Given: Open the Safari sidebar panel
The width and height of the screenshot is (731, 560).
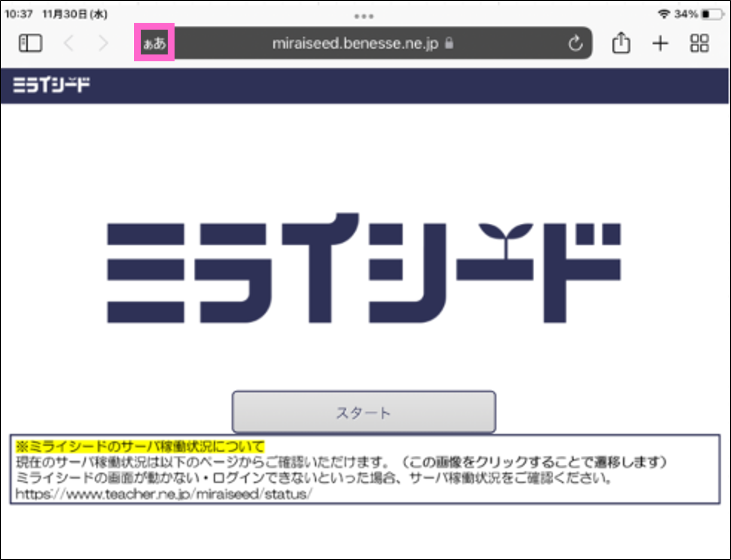Looking at the screenshot, I should click(30, 43).
